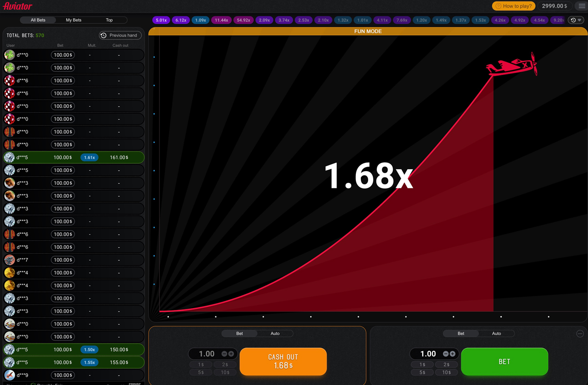Click the 155.00$ cash out value

(x=119, y=362)
